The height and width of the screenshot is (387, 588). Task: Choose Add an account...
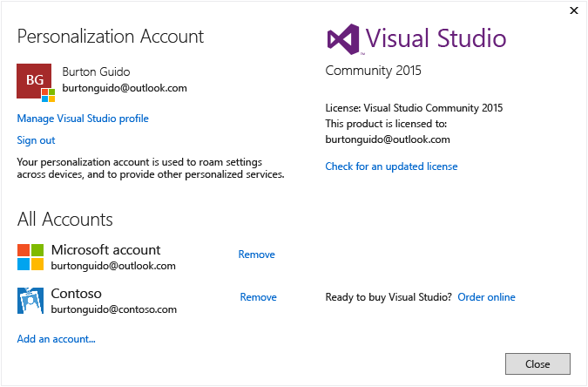56,339
